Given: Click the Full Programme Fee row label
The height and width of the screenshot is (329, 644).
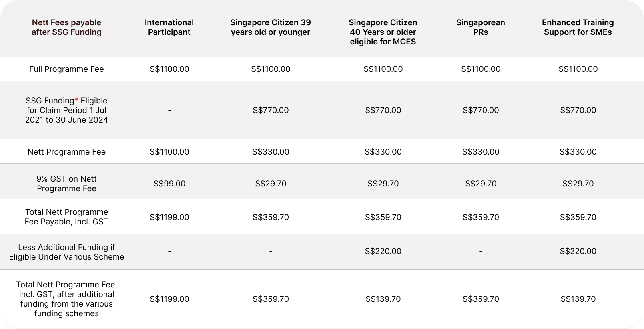Looking at the screenshot, I should (66, 69).
